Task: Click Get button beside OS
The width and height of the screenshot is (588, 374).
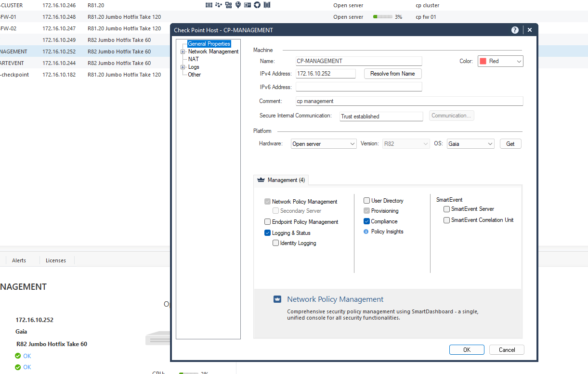Action: [510, 144]
